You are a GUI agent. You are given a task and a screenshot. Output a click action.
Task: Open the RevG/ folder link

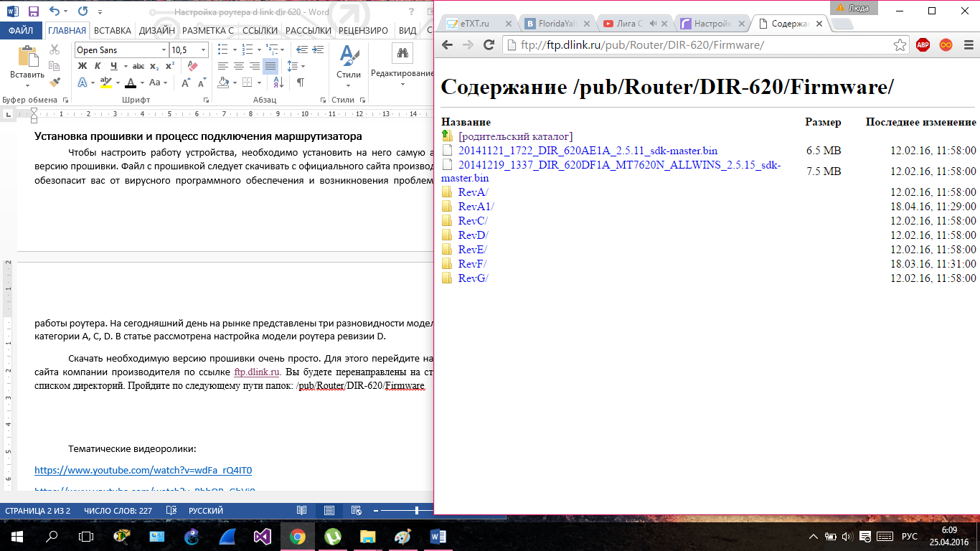click(x=473, y=278)
